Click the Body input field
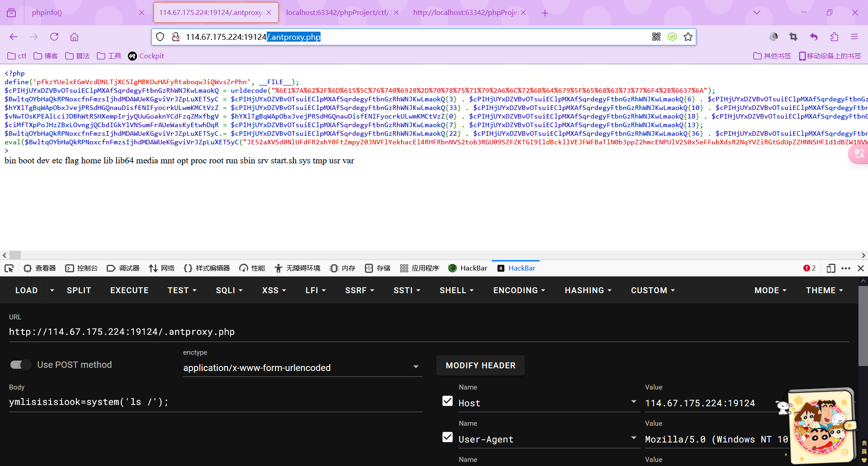This screenshot has width=868, height=466. point(216,402)
